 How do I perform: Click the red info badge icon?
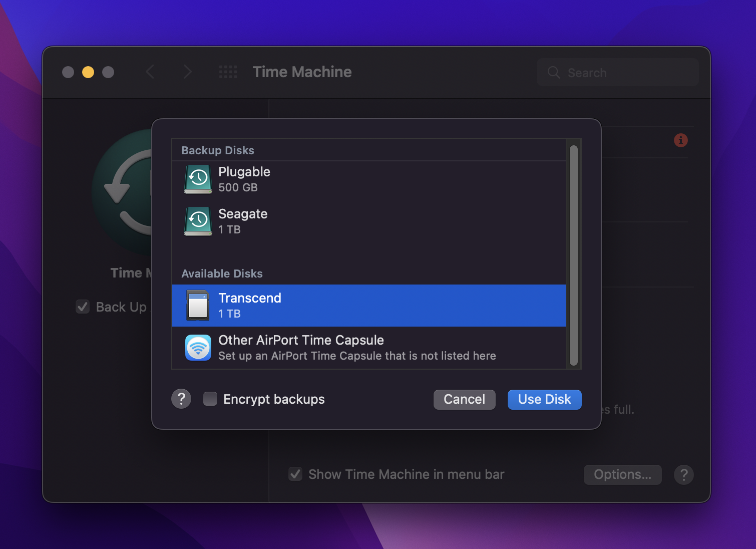680,141
